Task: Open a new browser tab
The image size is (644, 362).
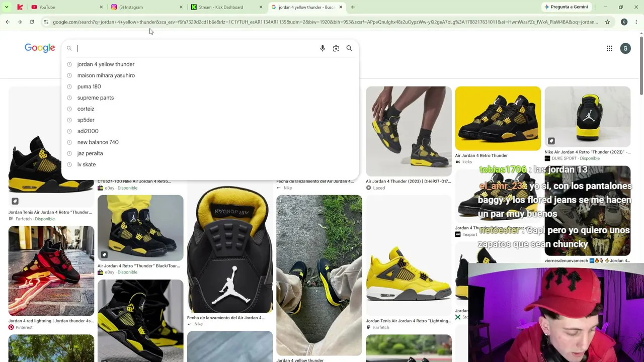Action: (x=353, y=7)
